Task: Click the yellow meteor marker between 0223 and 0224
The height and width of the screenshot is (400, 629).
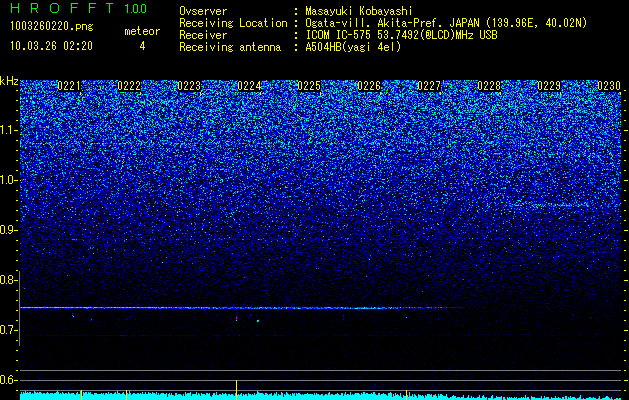Action: pos(236,391)
